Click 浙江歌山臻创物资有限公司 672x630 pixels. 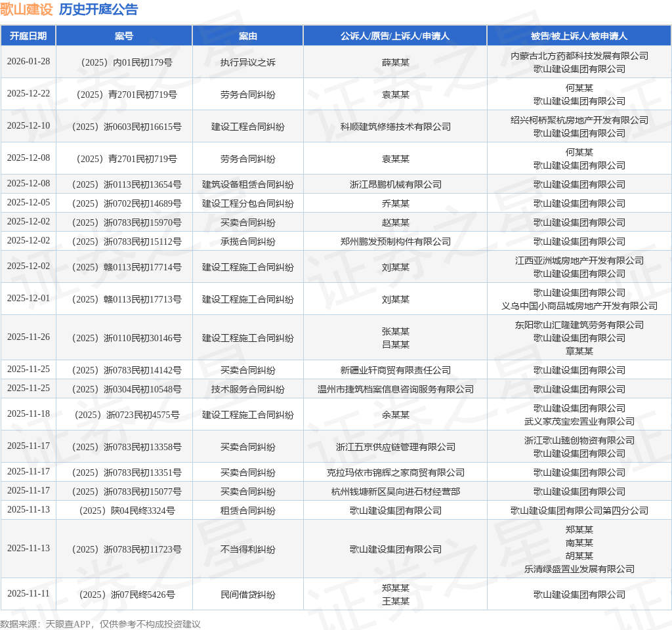[x=579, y=440]
